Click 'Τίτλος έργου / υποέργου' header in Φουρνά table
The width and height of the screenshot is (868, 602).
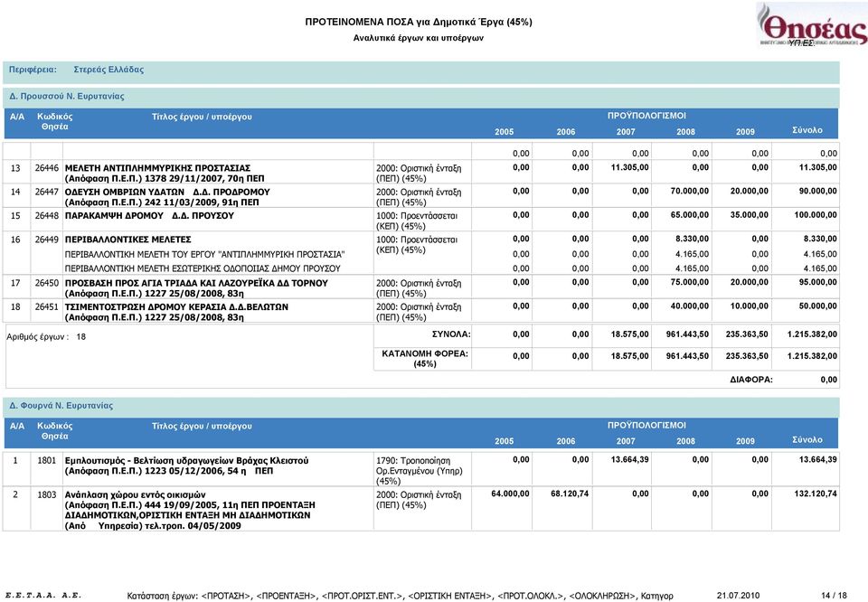202,426
